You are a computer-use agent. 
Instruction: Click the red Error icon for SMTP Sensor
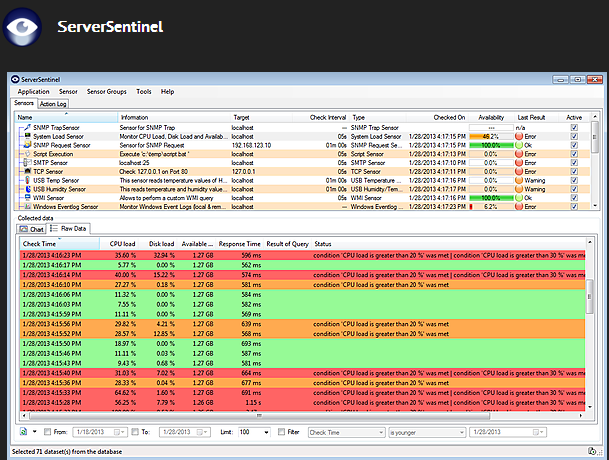pyautogui.click(x=519, y=163)
